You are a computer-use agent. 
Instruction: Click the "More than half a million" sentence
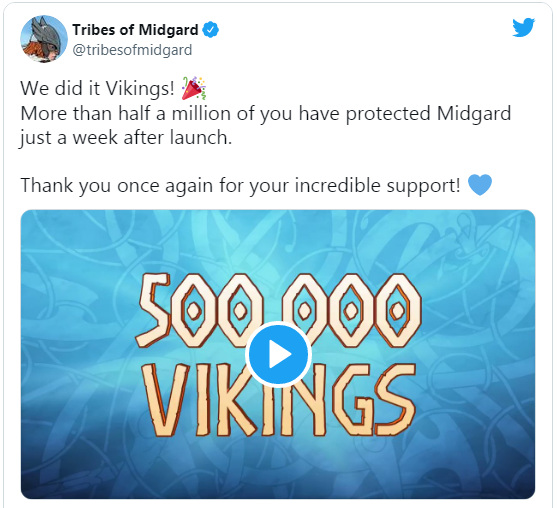pyautogui.click(x=266, y=114)
